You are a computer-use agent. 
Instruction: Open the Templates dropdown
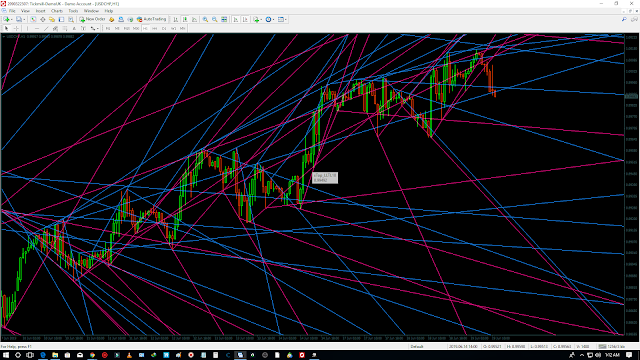[282, 19]
